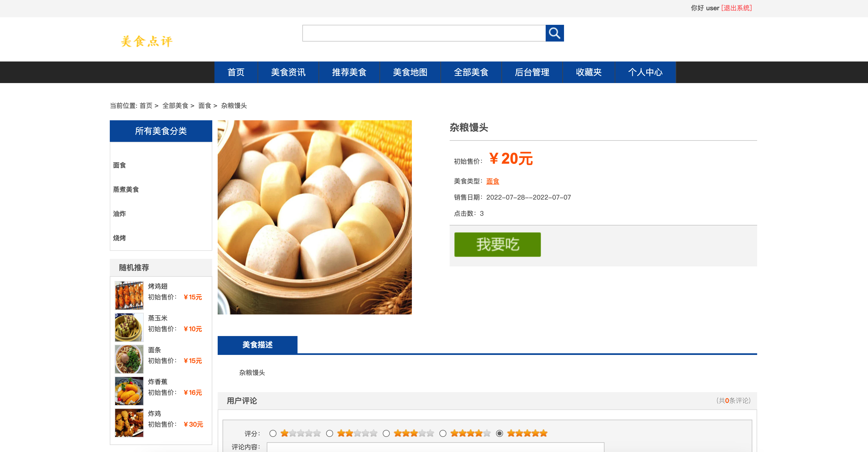Screen dimensions: 868x452
Task: Open the 面食 category in sidebar
Action: [119, 165]
